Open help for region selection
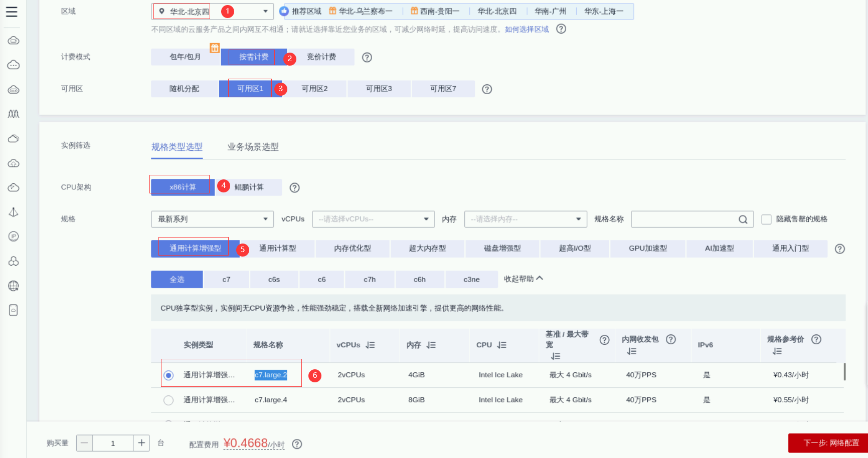Screen dimensions: 868x458 [x=561, y=29]
